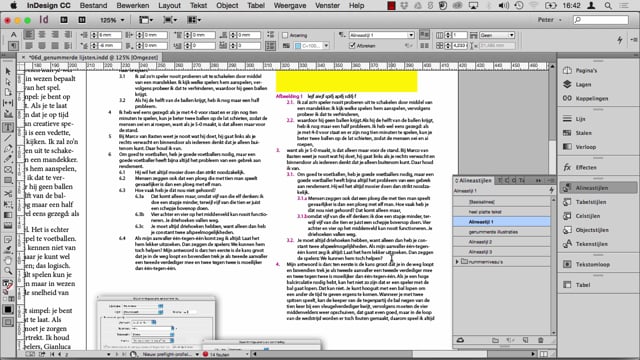Open the view options dropdown
640x360 pixels.
(146, 20)
